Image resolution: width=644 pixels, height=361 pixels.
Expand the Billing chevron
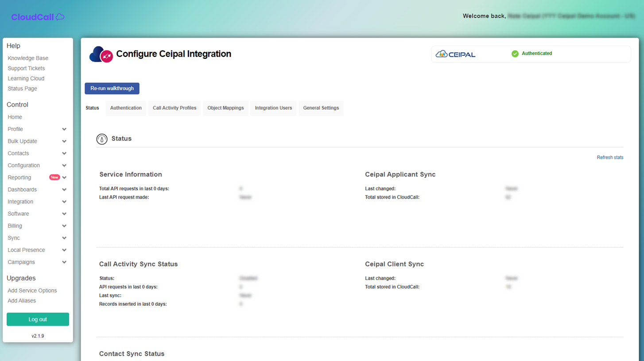point(64,226)
